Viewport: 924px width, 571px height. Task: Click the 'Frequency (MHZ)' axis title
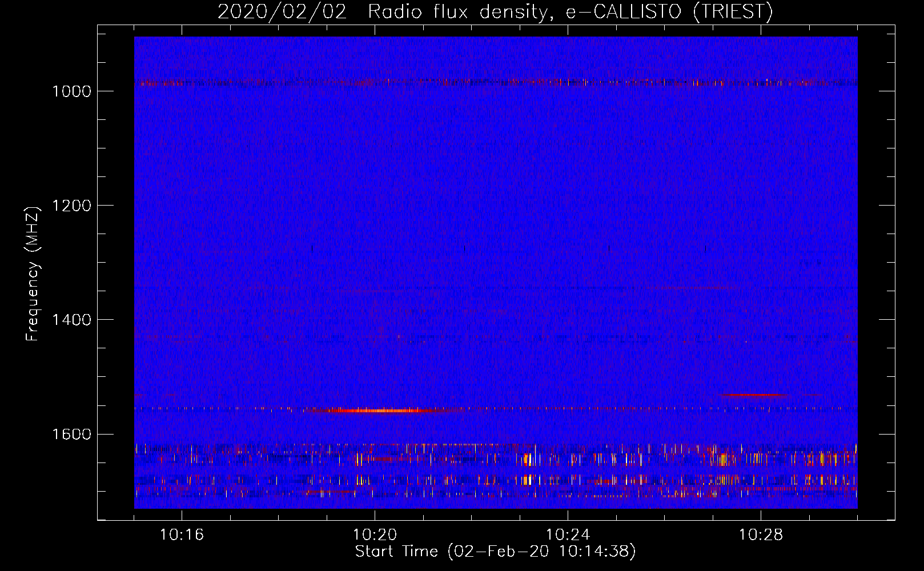point(33,274)
